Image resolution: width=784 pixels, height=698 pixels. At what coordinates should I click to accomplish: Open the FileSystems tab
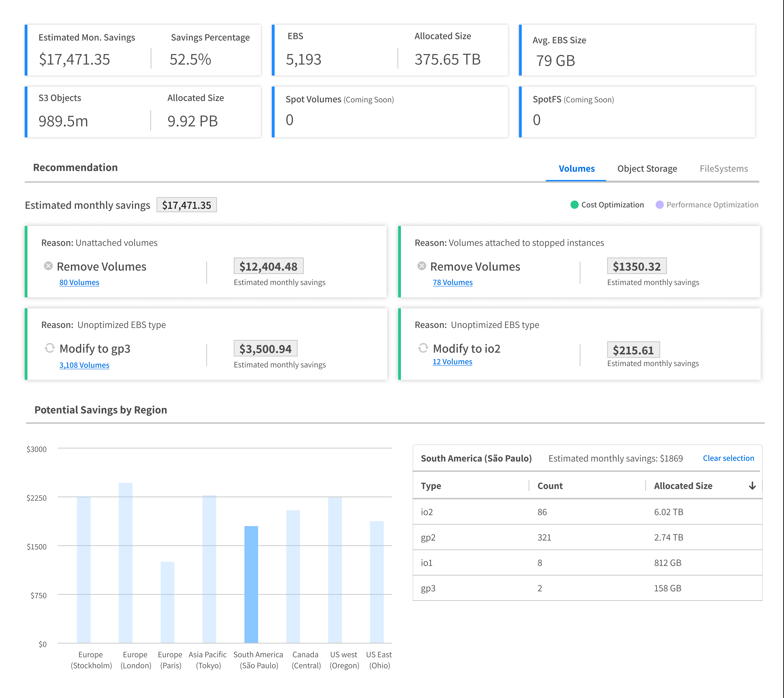coord(723,168)
